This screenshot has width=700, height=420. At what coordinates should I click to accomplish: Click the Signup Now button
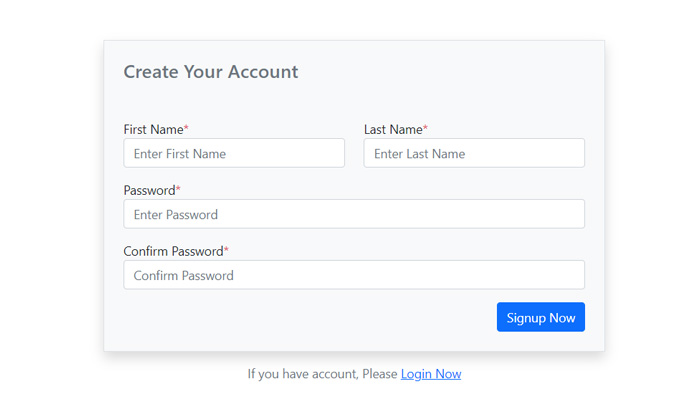coord(541,317)
